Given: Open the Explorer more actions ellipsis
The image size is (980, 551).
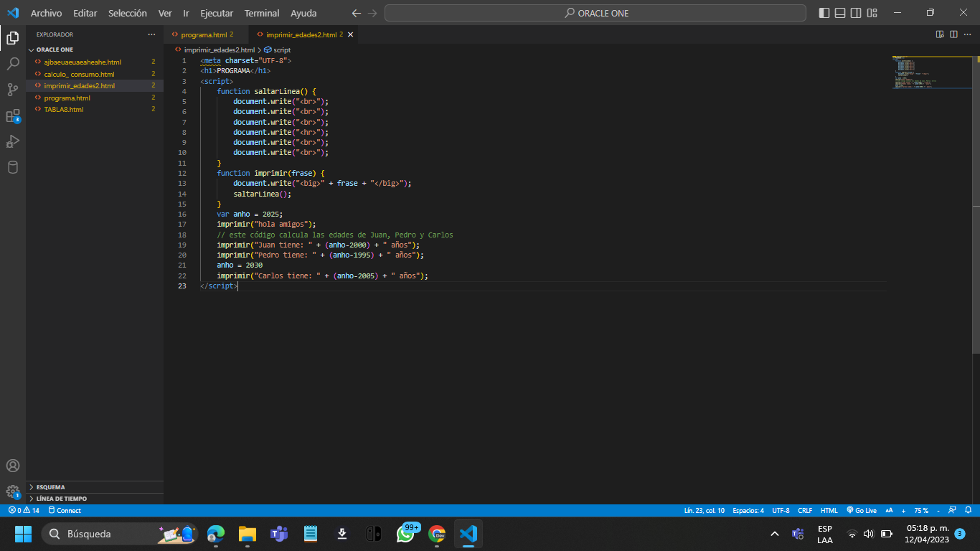Looking at the screenshot, I should pyautogui.click(x=151, y=34).
